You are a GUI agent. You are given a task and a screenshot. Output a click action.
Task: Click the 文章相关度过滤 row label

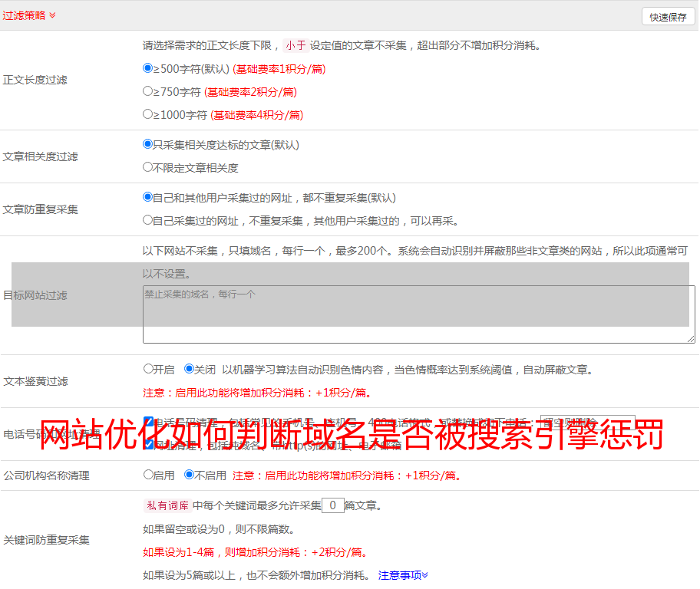click(40, 156)
